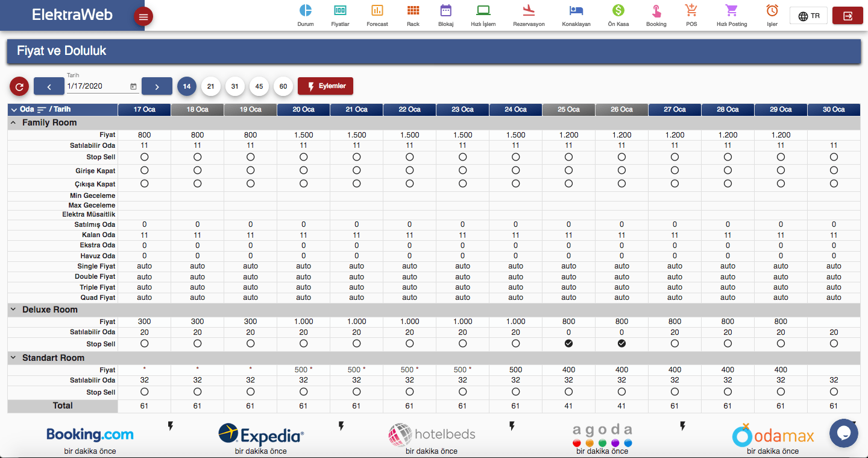
Task: Toggle Standart Room Stop Sell for 30 Oca
Action: pyautogui.click(x=834, y=392)
